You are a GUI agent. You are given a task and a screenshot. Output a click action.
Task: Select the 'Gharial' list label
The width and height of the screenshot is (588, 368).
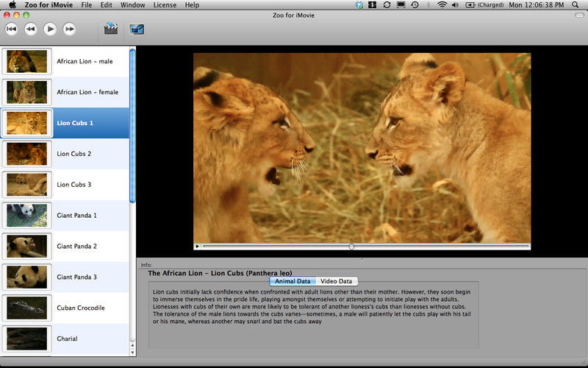67,339
